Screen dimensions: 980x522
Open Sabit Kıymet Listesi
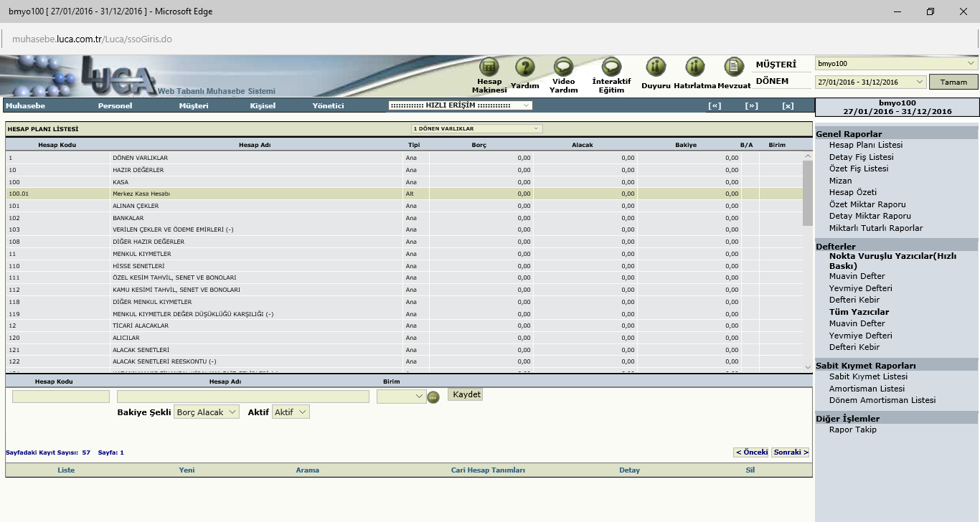(868, 376)
